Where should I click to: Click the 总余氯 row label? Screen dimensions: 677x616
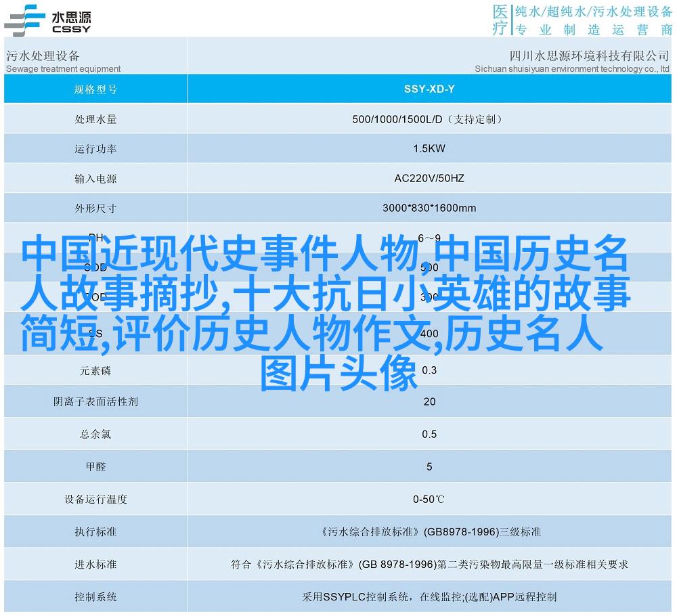click(x=95, y=435)
